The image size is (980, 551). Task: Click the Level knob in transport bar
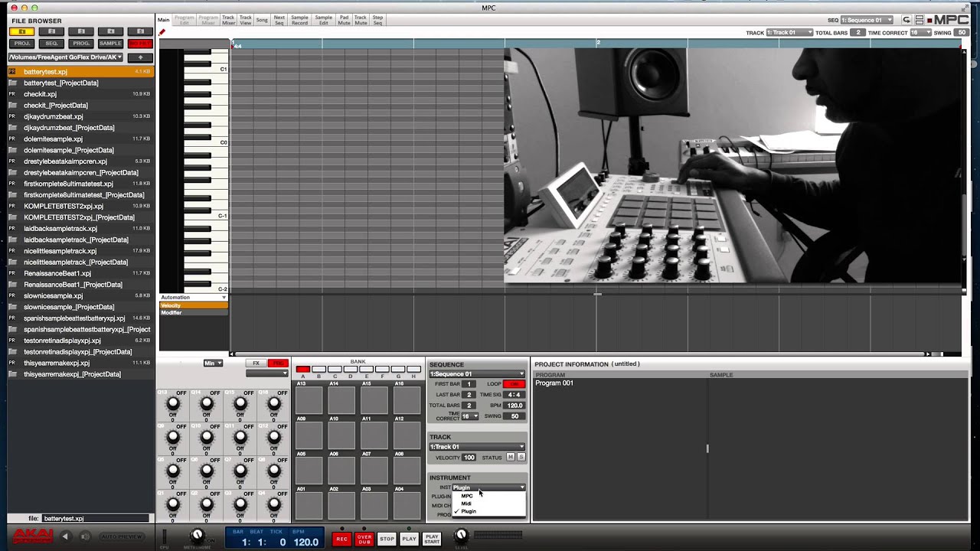click(x=461, y=536)
